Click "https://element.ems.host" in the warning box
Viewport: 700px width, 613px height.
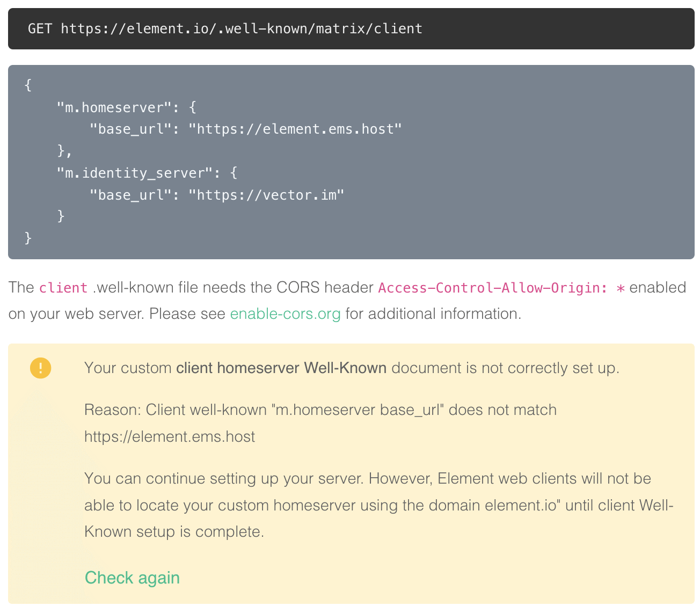click(170, 436)
